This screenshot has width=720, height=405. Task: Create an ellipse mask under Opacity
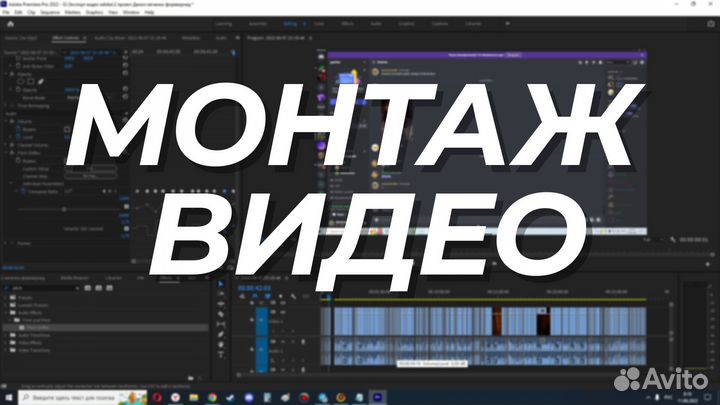click(20, 82)
